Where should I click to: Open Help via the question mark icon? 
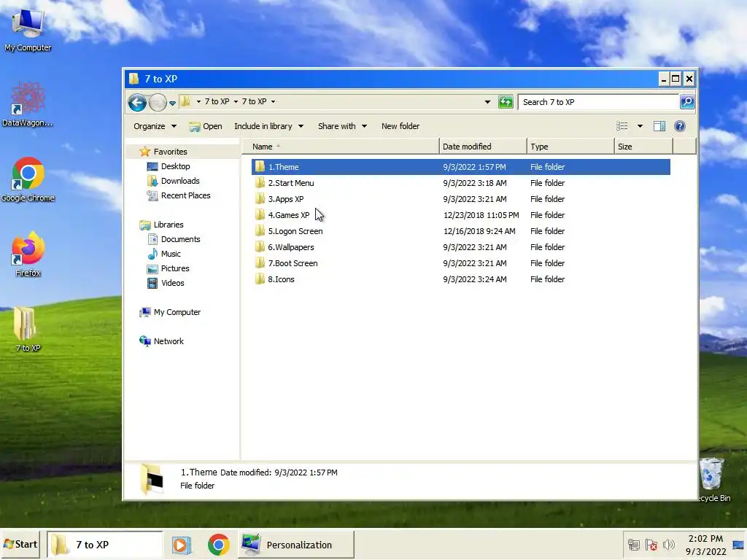680,126
